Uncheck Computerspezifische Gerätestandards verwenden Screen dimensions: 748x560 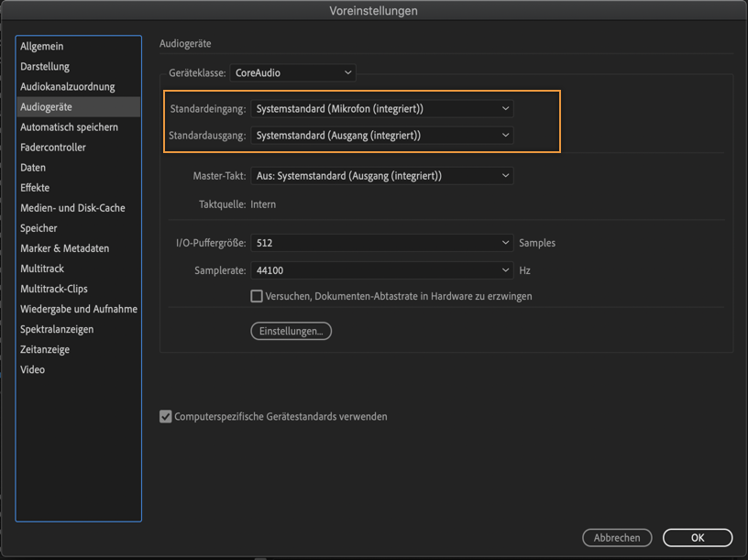pos(166,417)
